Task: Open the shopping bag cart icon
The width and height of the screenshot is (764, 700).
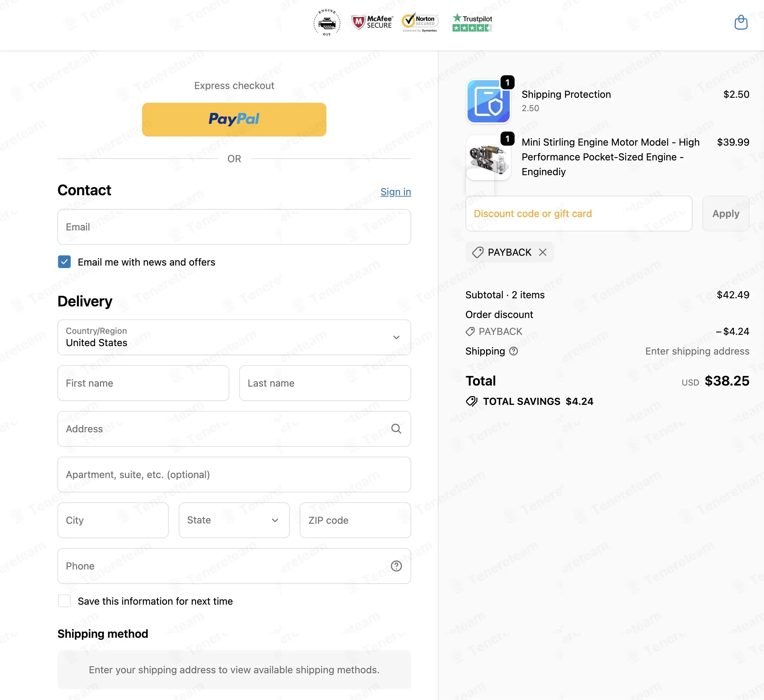Action: pyautogui.click(x=741, y=23)
